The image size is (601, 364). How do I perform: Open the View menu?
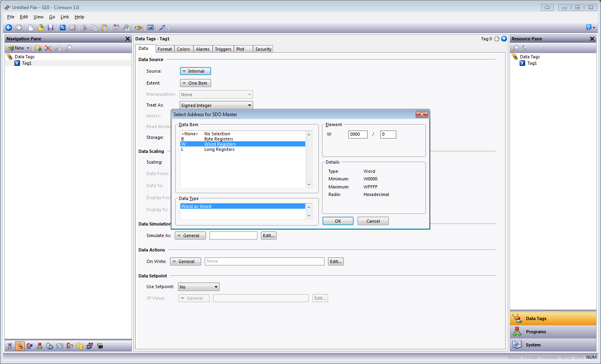(x=38, y=17)
